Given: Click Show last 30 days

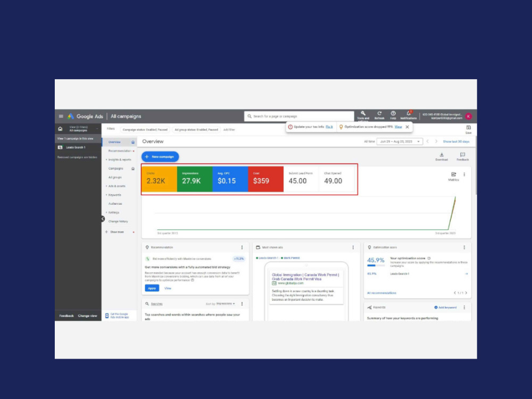Looking at the screenshot, I should pyautogui.click(x=456, y=142).
